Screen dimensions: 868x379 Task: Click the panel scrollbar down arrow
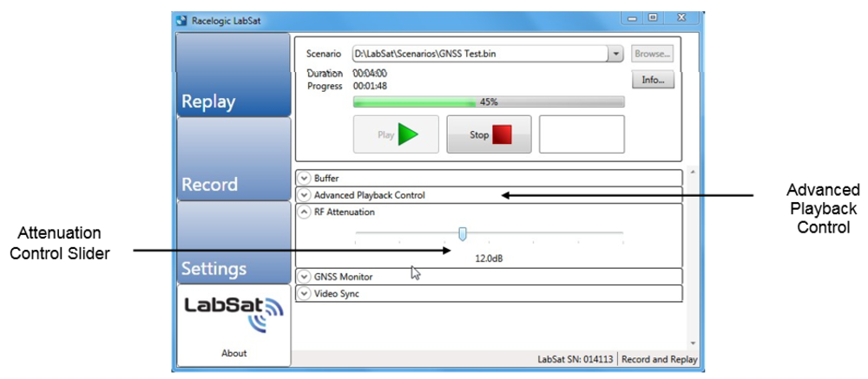point(692,343)
